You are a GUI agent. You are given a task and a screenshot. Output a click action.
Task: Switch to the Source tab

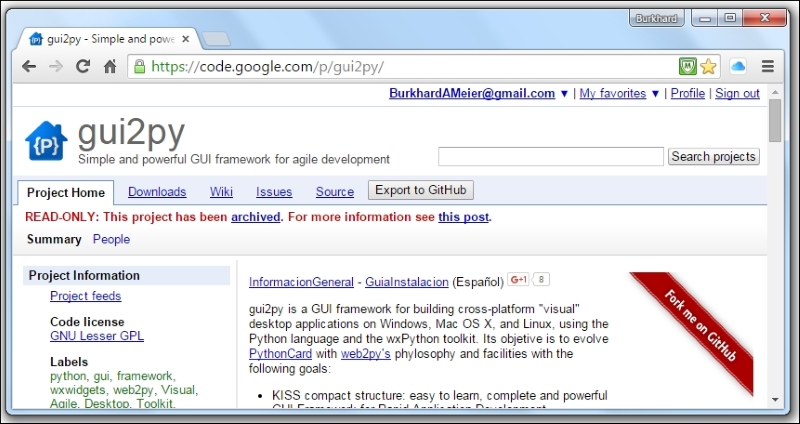click(x=335, y=192)
